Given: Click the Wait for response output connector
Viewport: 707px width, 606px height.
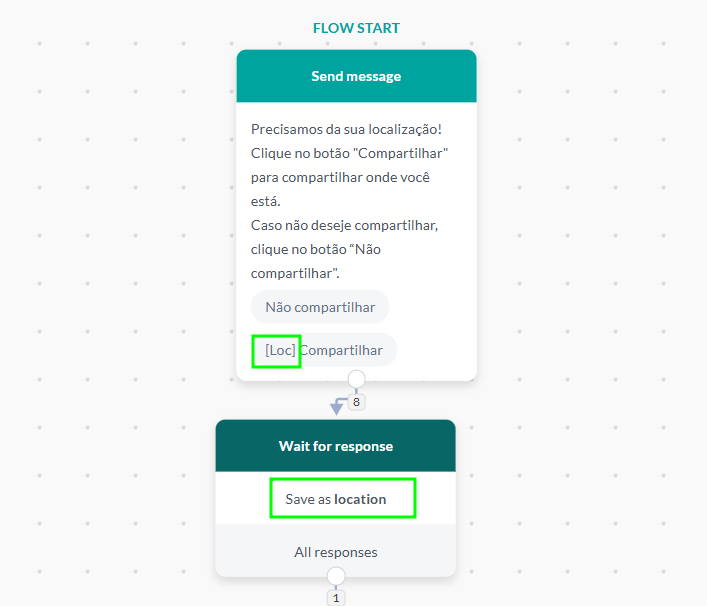Looking at the screenshot, I should (336, 576).
